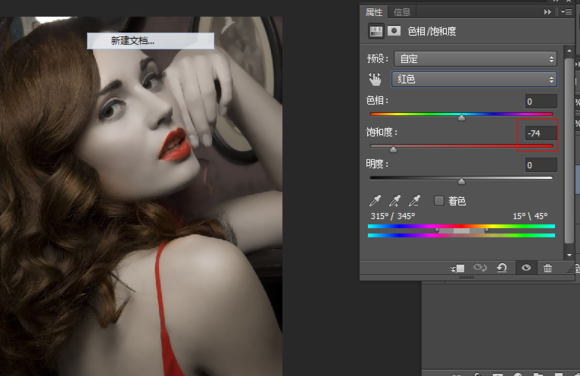
Task: Collapse panel with double-arrow icon
Action: point(547,12)
